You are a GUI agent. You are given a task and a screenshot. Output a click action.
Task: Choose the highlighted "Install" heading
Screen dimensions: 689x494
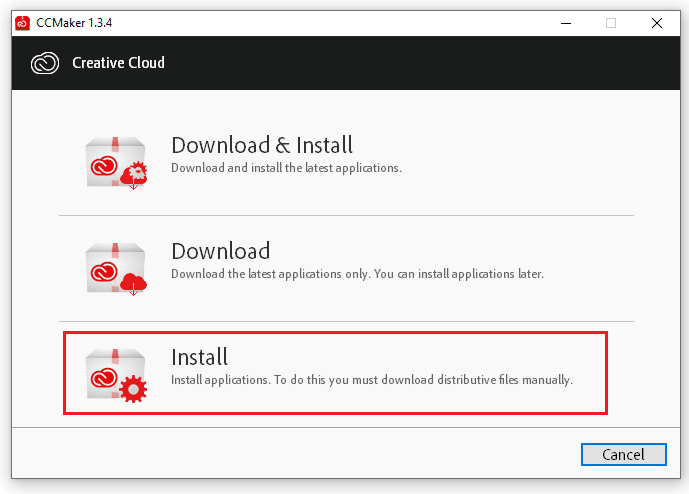200,357
